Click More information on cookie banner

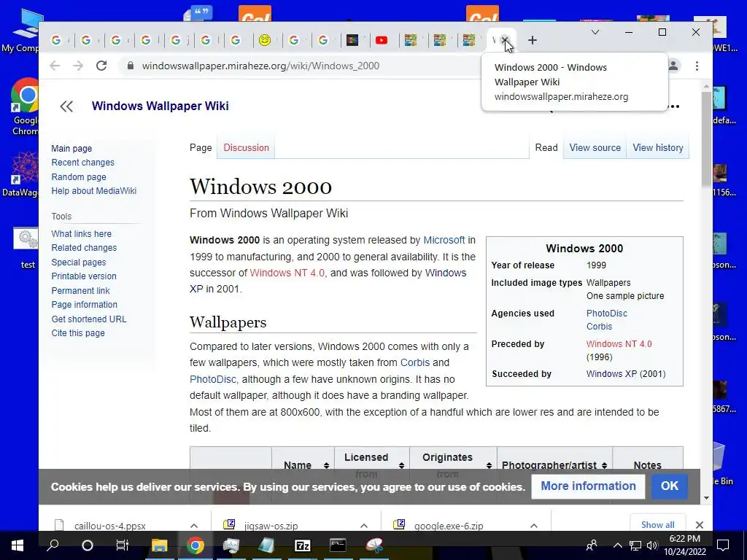tap(588, 486)
